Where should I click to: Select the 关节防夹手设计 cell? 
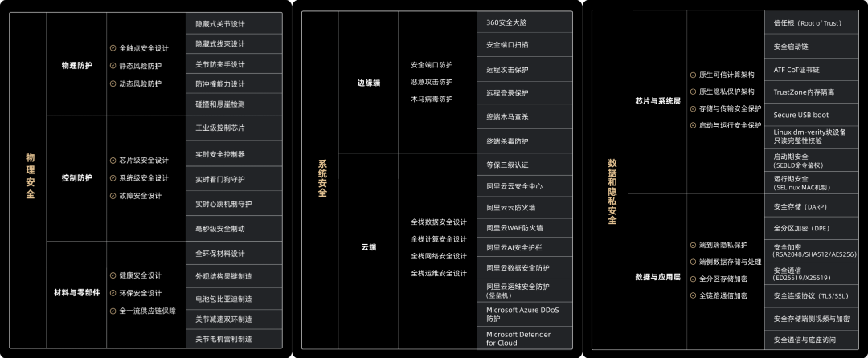234,64
